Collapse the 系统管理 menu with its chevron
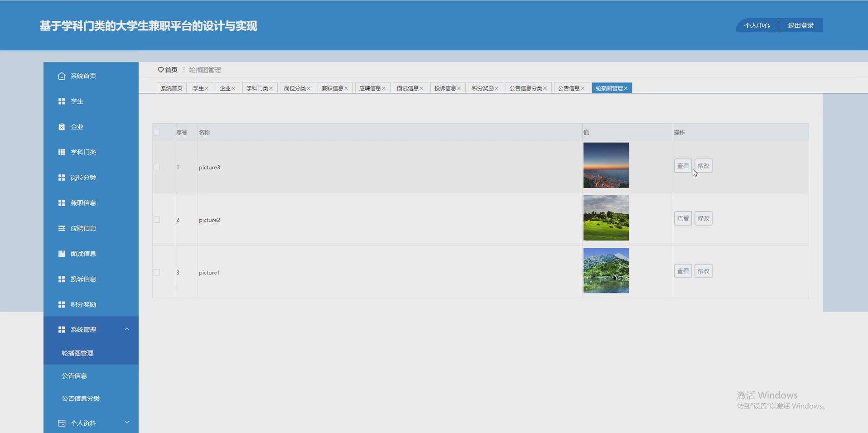The height and width of the screenshot is (433, 868). (x=127, y=329)
